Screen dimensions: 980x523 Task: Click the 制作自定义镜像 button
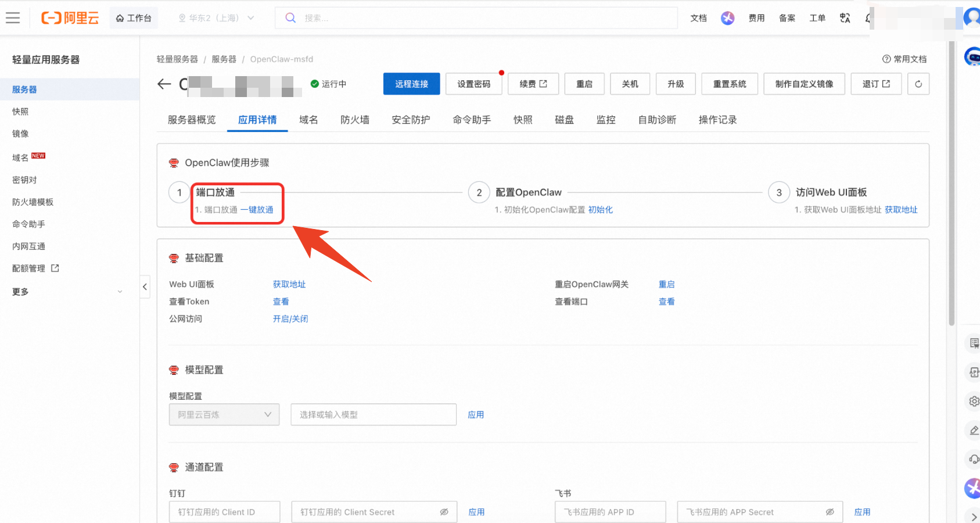point(805,84)
